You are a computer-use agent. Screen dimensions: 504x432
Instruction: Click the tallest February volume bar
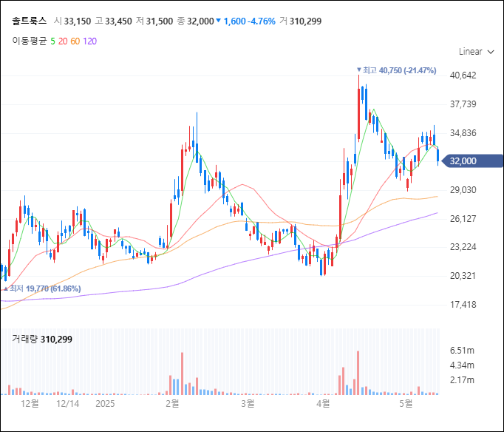click(x=183, y=374)
